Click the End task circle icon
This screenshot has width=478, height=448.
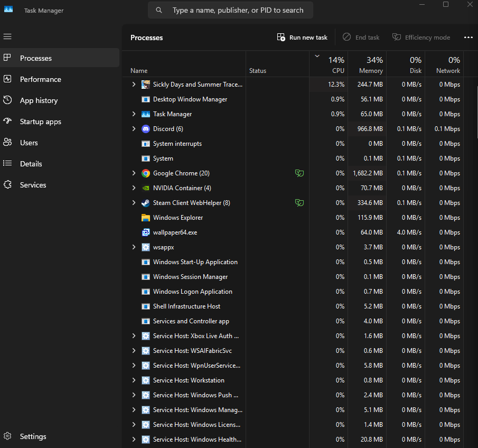click(x=346, y=37)
